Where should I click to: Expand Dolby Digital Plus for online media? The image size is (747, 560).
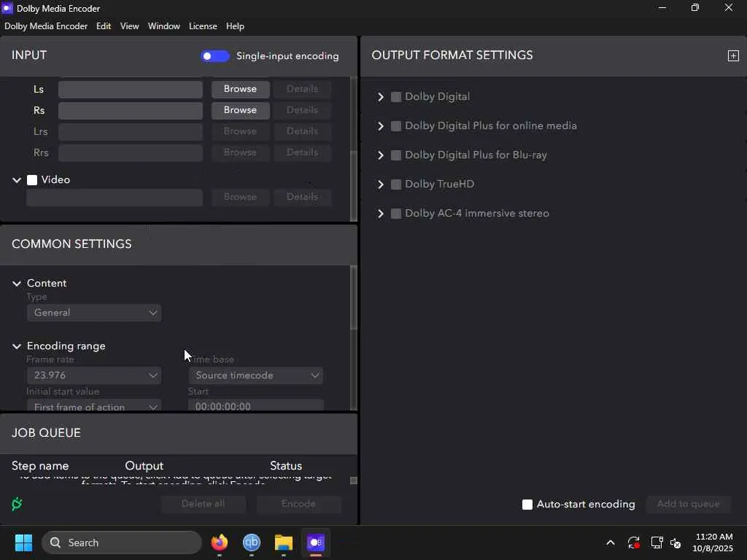[x=380, y=125]
